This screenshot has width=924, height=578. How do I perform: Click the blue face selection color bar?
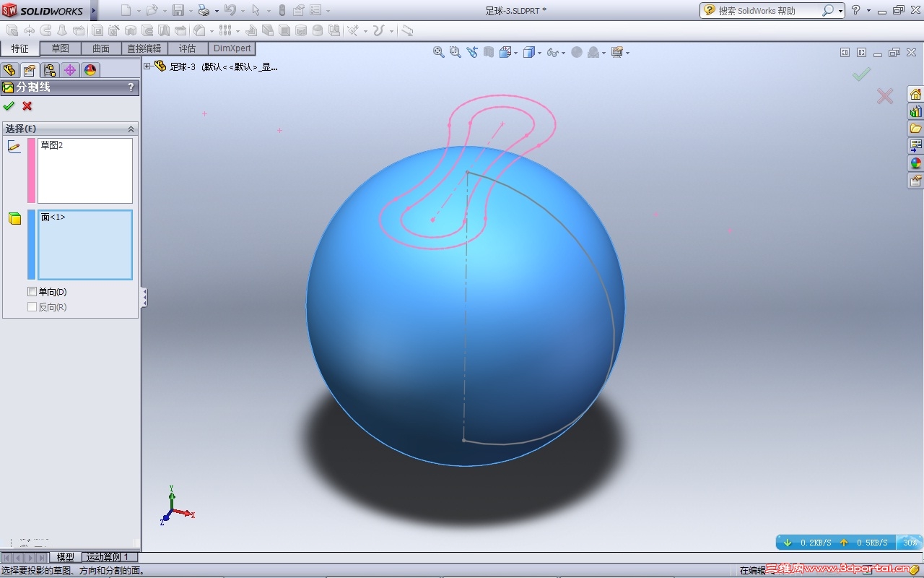(x=31, y=245)
